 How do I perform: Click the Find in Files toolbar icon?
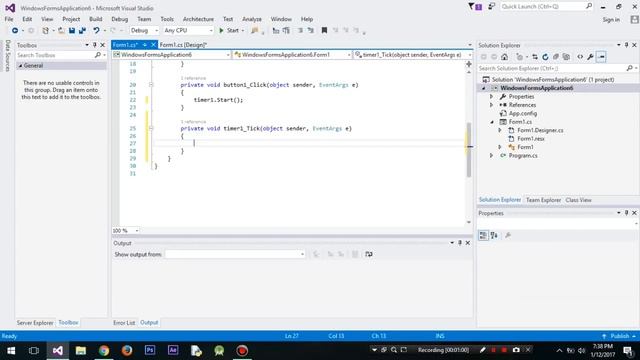255,31
